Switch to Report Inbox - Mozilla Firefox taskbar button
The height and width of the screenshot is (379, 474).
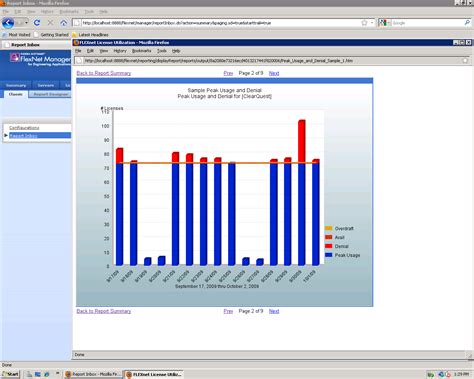point(93,374)
